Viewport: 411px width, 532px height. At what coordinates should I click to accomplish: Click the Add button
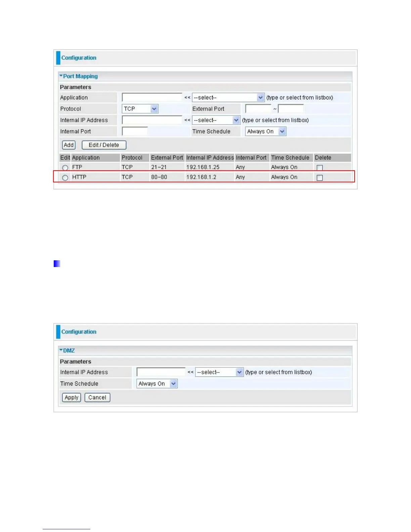tap(69, 145)
